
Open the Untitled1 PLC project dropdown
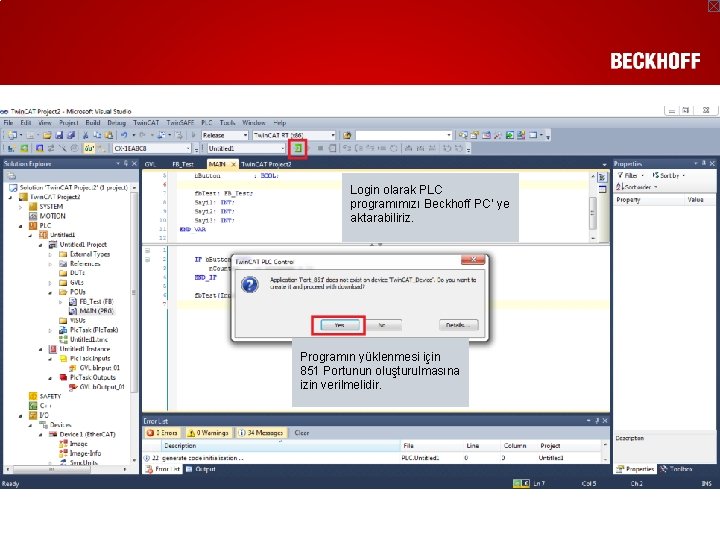(247, 148)
